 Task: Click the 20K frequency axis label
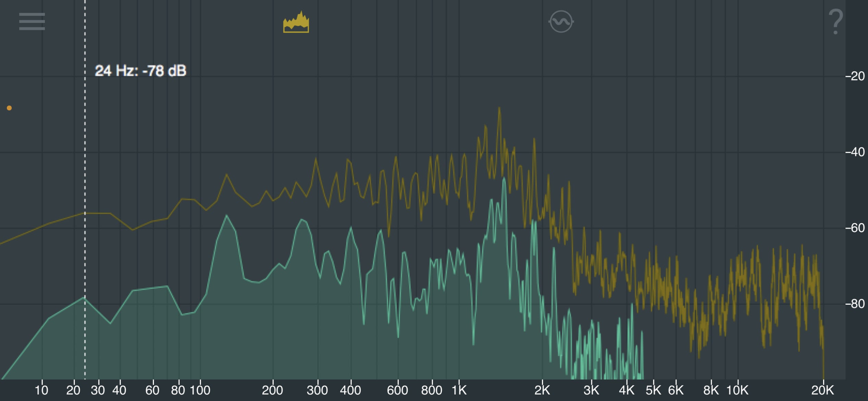(x=822, y=390)
